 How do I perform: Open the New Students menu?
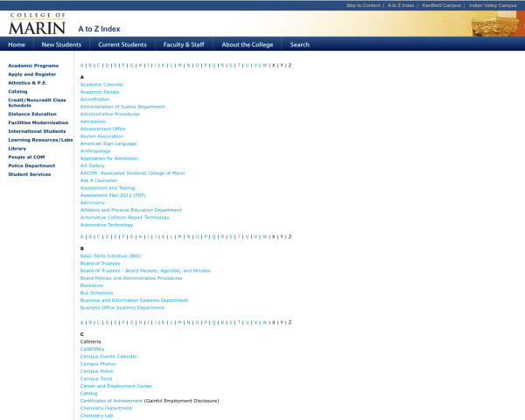[x=61, y=45]
